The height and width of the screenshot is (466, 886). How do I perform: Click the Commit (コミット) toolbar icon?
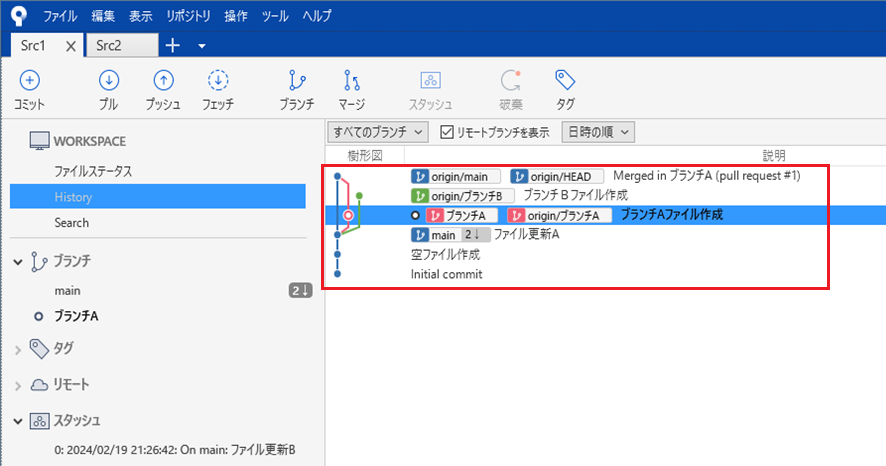pos(29,81)
